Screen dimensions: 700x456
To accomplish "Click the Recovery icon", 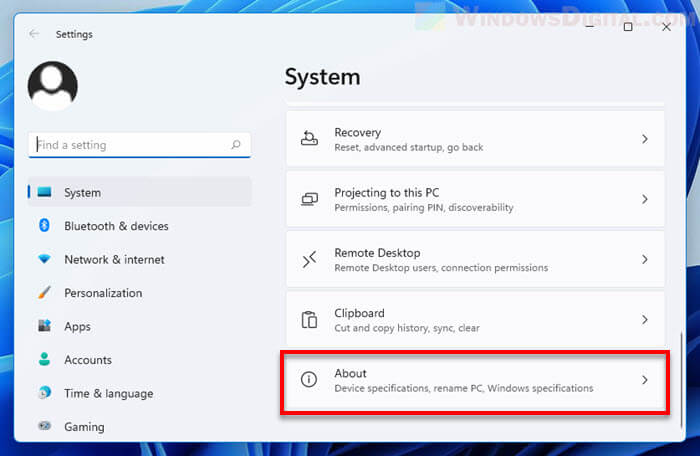I will coord(309,139).
